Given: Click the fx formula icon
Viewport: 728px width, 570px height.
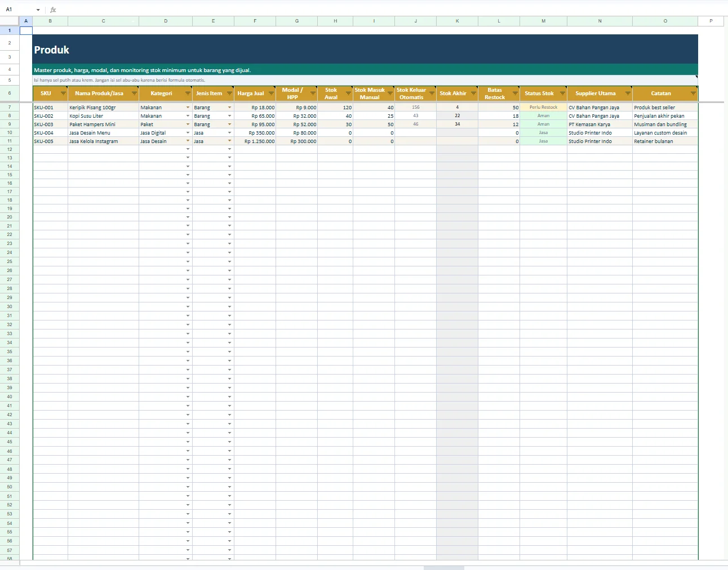Looking at the screenshot, I should click(53, 10).
